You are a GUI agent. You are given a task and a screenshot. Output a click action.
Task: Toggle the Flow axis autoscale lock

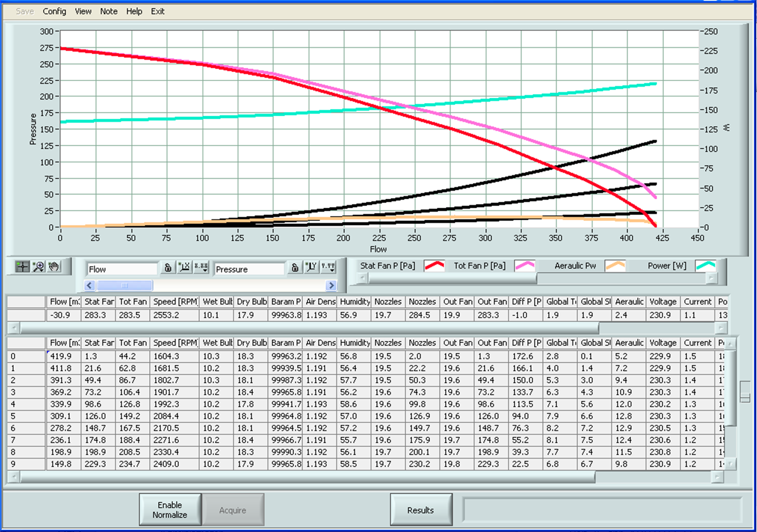(x=168, y=268)
